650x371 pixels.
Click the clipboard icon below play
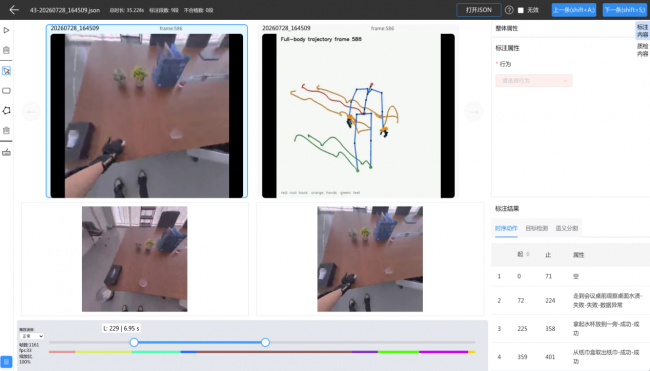click(6, 50)
